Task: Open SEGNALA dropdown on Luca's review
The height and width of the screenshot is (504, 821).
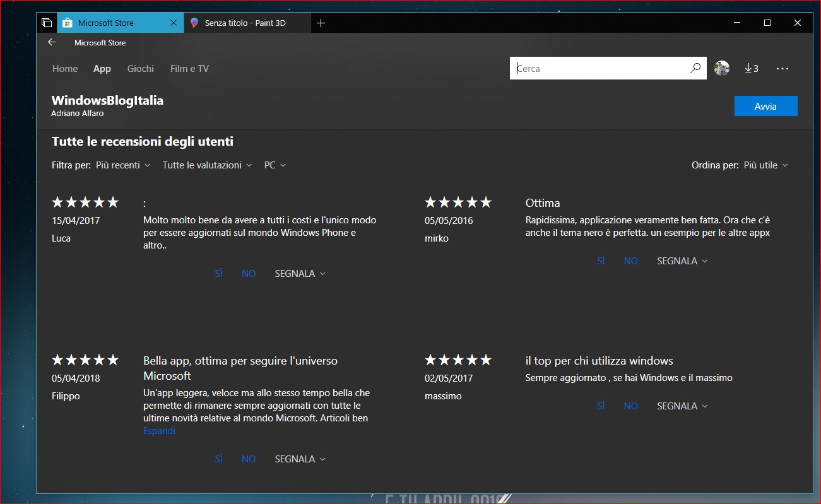Action: pos(300,274)
